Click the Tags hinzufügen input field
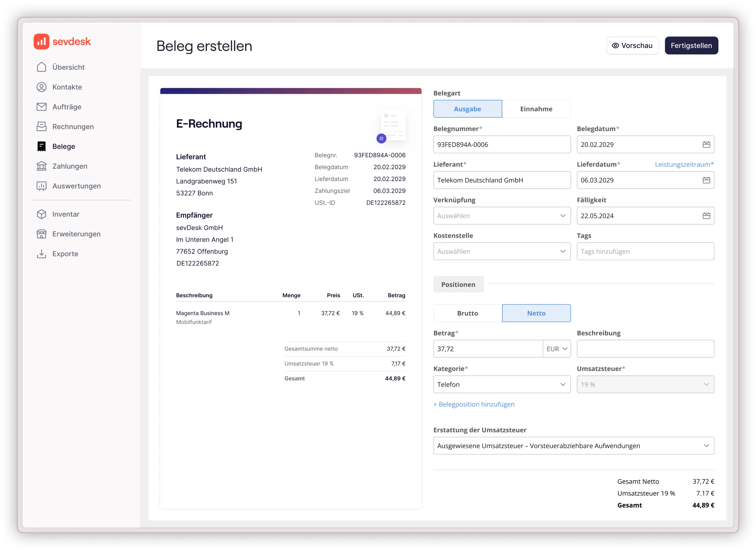The image size is (756, 550). point(645,251)
